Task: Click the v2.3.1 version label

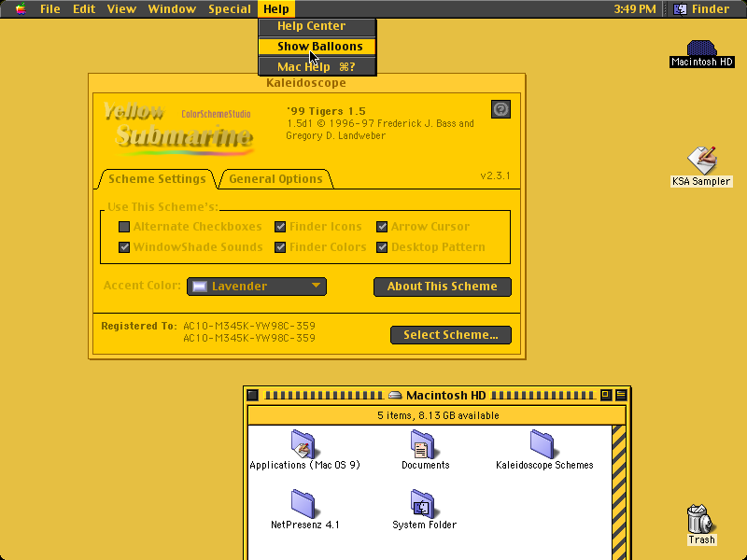Action: click(496, 175)
